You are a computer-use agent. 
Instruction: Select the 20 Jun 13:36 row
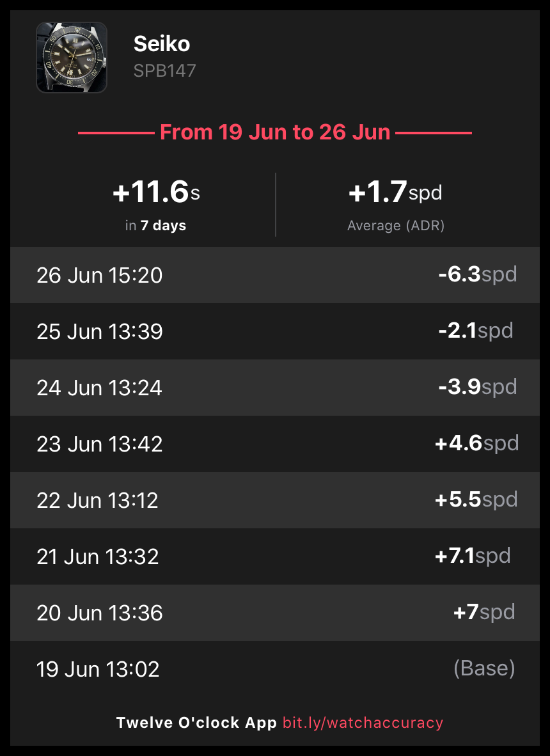(100, 613)
